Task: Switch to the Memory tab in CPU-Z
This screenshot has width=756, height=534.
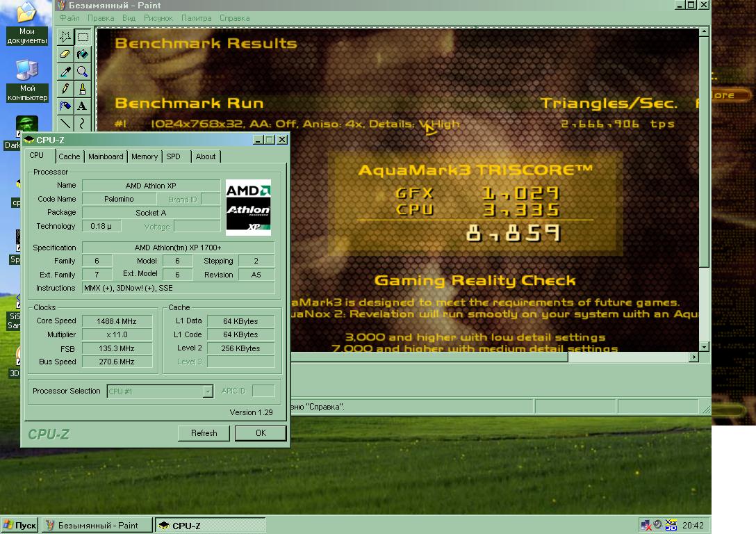Action: click(144, 156)
